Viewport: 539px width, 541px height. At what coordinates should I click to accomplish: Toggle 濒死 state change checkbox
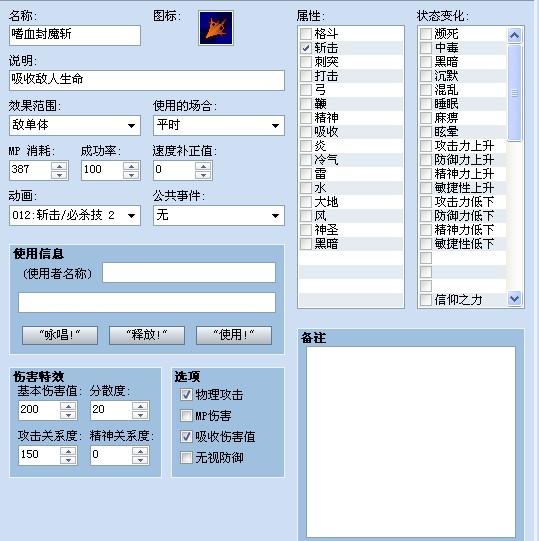426,34
